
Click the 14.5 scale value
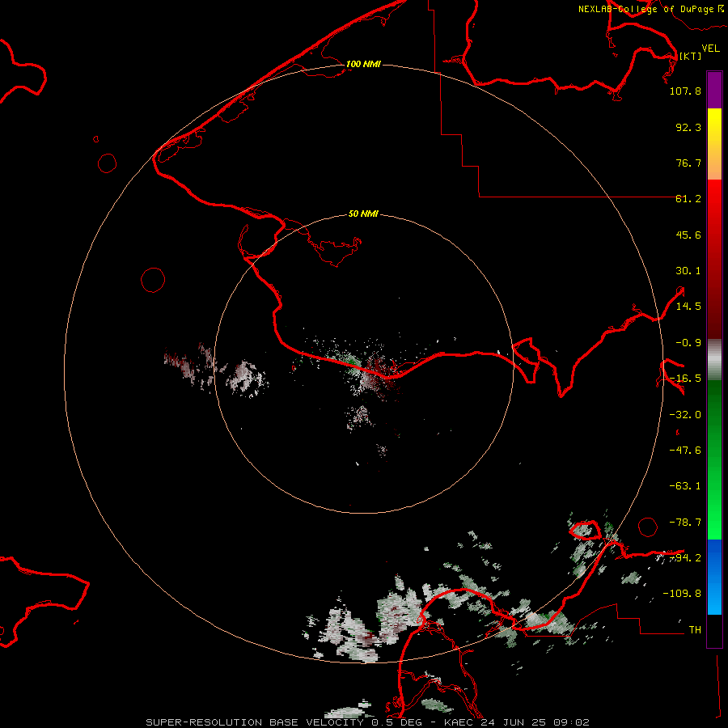(x=688, y=307)
